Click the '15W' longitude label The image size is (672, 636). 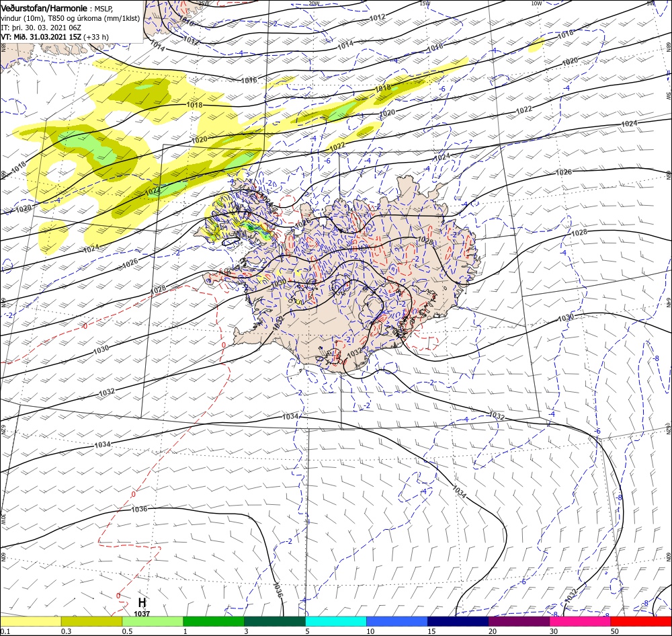pyautogui.click(x=425, y=3)
